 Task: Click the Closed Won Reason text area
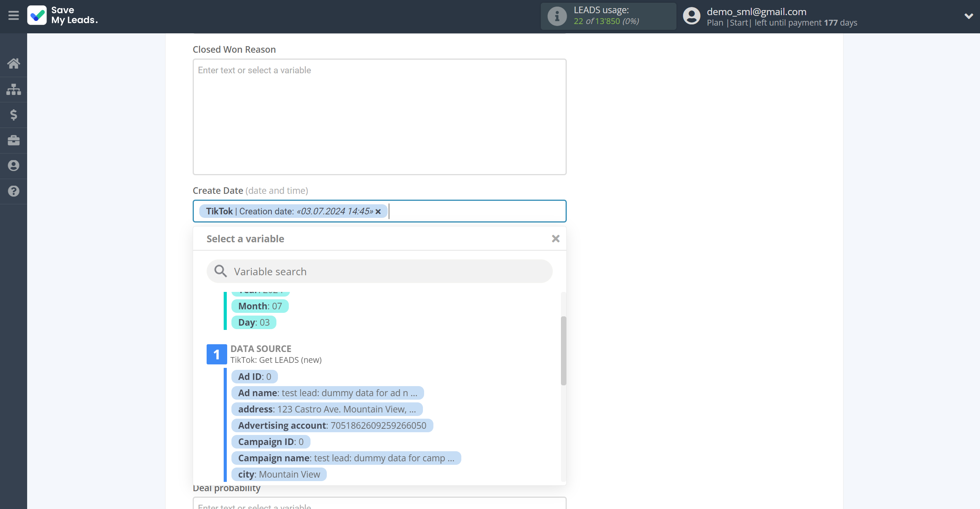click(x=380, y=117)
